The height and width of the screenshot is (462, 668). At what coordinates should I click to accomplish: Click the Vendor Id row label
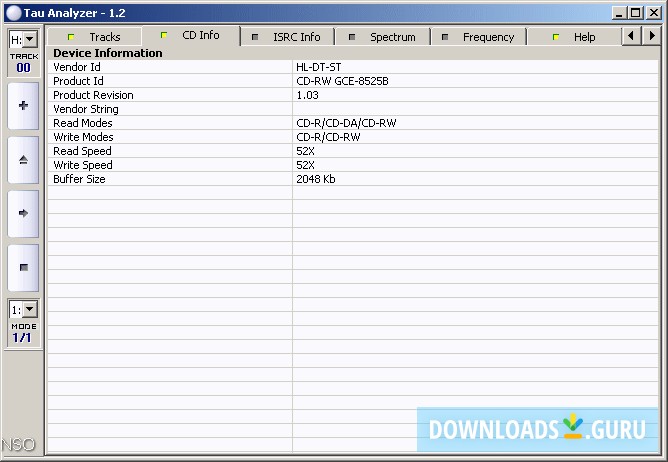coord(77,67)
